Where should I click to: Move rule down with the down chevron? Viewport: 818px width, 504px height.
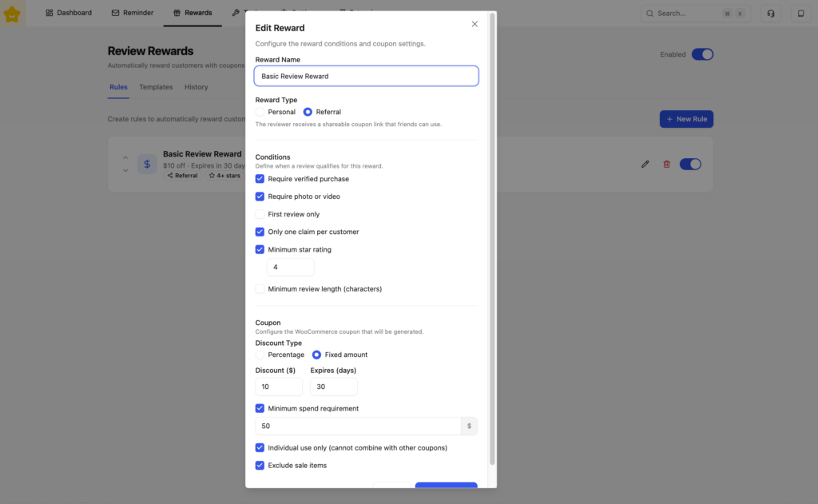coord(125,171)
